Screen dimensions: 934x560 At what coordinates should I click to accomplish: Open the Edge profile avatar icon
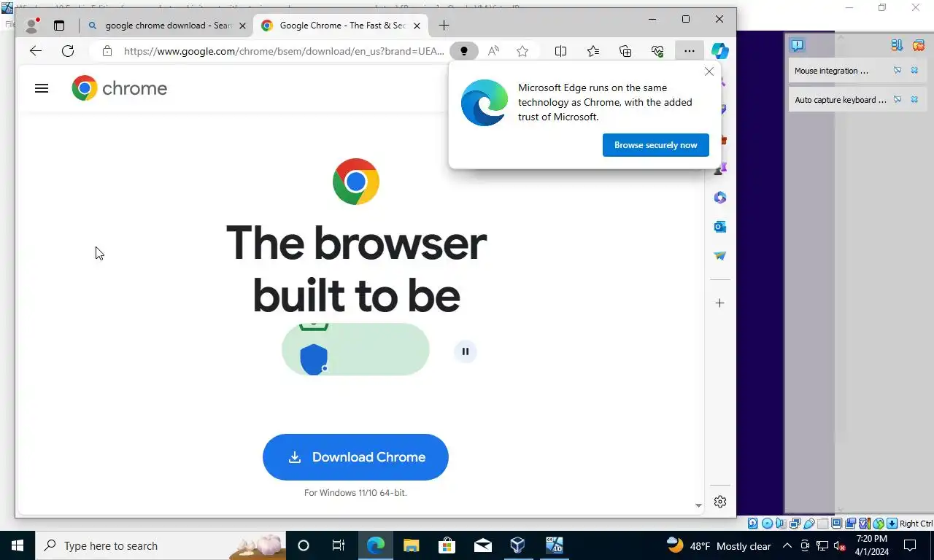[x=31, y=26]
